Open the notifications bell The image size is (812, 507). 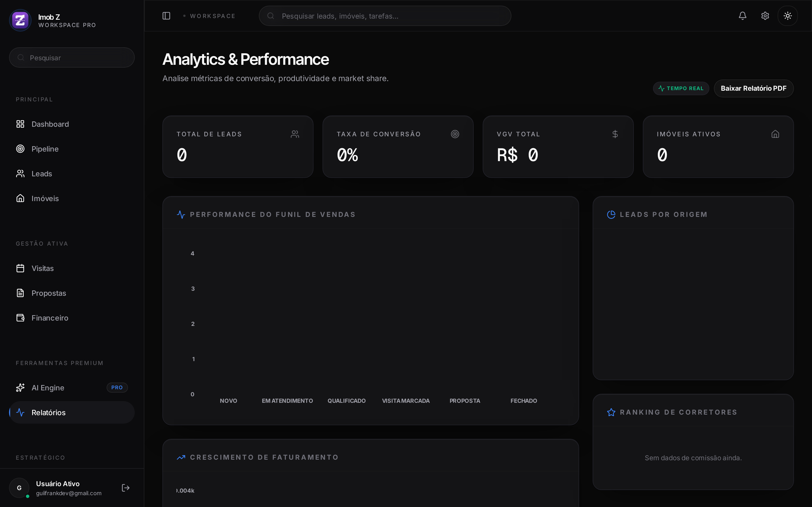(743, 16)
